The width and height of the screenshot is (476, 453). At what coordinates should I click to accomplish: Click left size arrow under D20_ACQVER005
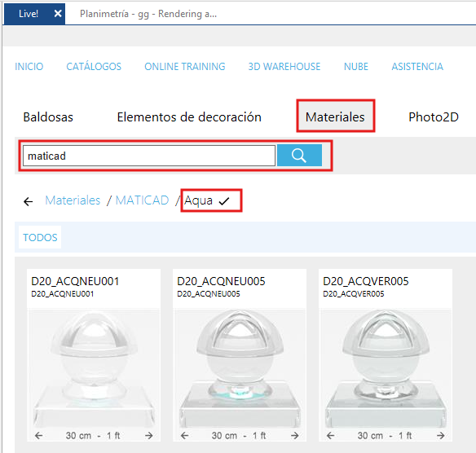[x=331, y=436]
